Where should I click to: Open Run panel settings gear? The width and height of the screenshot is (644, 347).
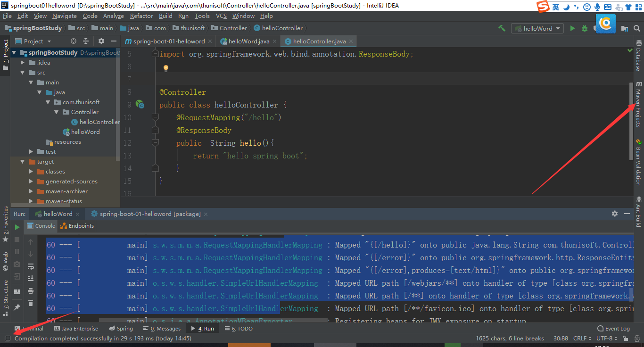point(614,214)
